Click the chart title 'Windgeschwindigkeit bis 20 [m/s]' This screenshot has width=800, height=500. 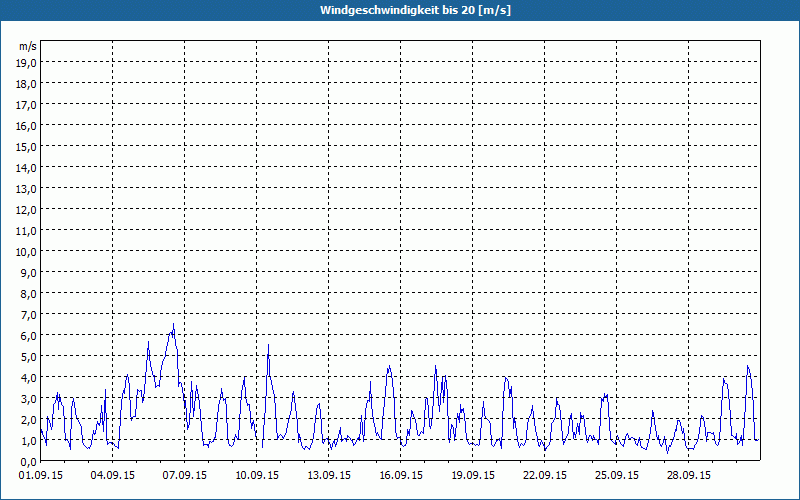(415, 10)
